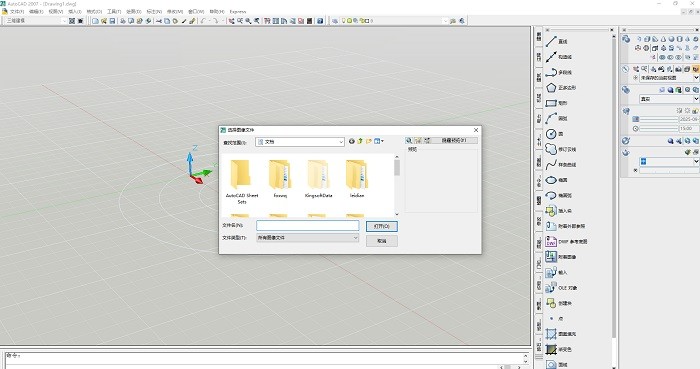Click the New drawing icon in toolbar
Screen dimensions: 700x369
click(95, 21)
